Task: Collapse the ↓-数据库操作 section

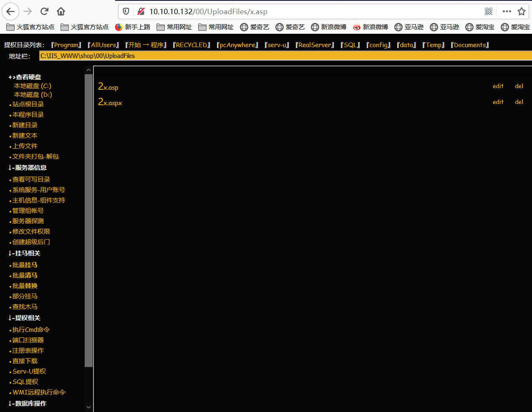Action: pyautogui.click(x=27, y=404)
